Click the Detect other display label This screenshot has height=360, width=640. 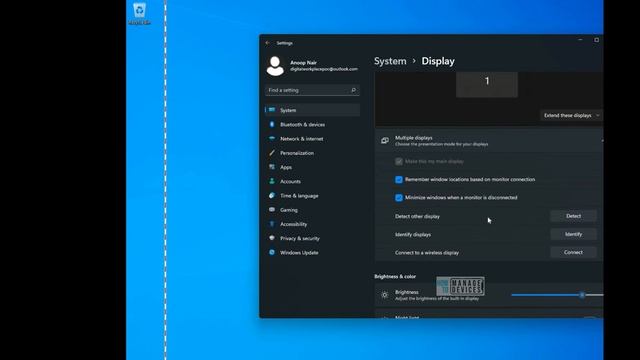coord(417,216)
